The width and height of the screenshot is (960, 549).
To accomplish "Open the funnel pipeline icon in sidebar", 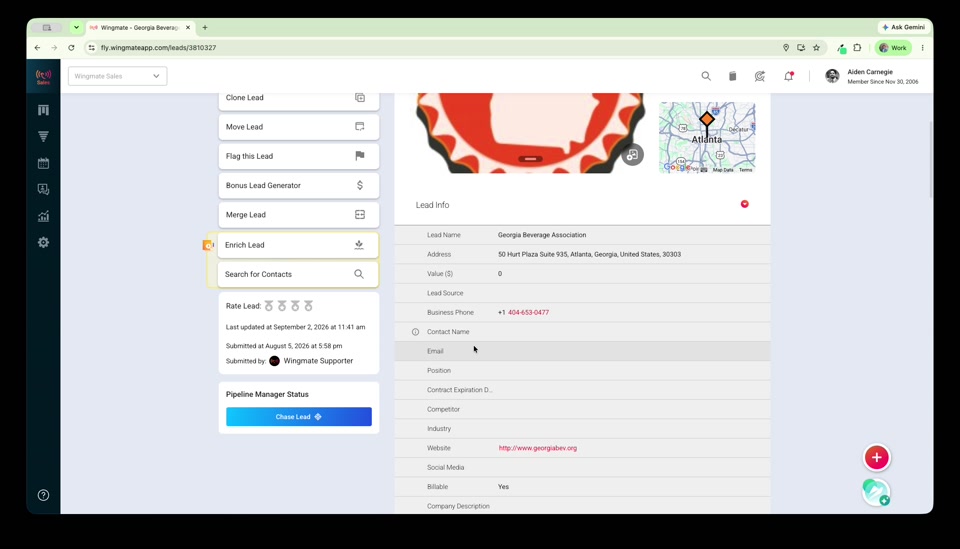I will 43,136.
